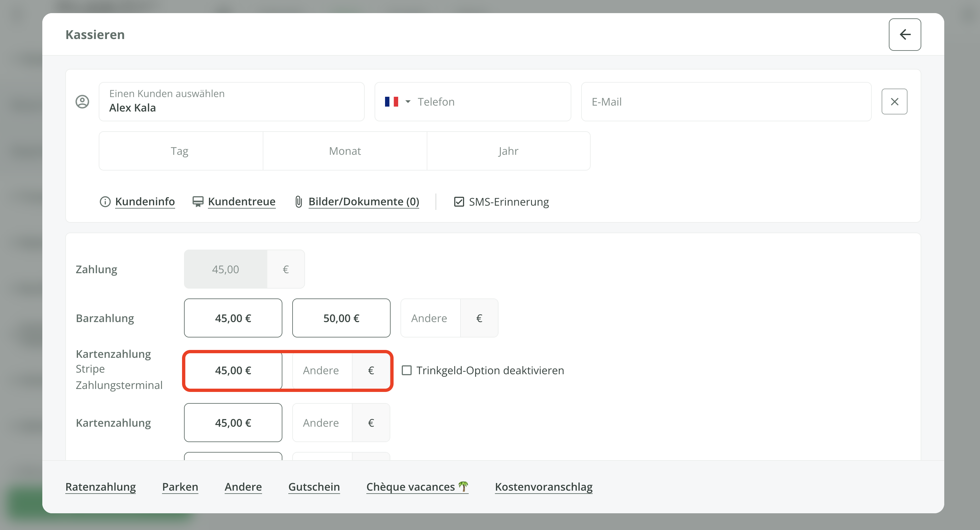980x530 pixels.
Task: Open Chèque vacances payment option
Action: pyautogui.click(x=417, y=487)
